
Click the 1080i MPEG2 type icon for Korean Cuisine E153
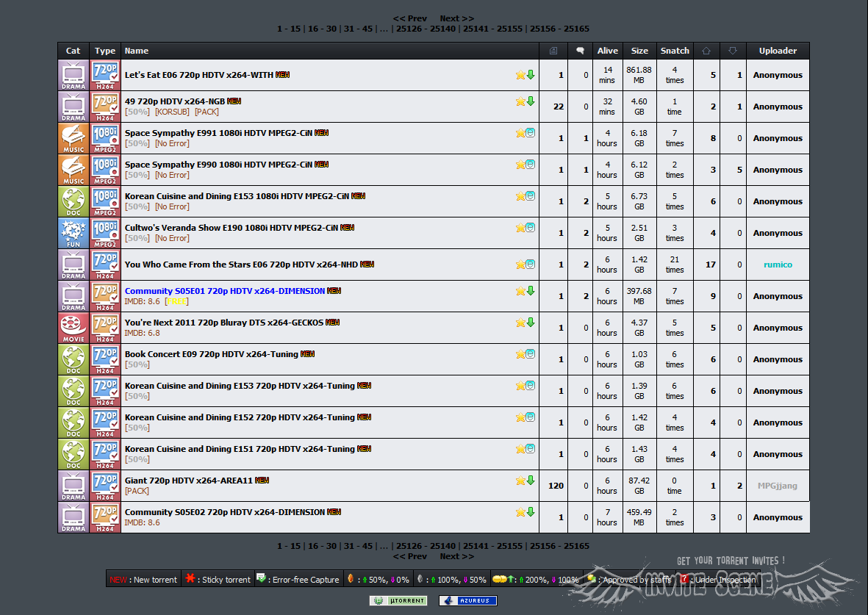click(x=105, y=201)
